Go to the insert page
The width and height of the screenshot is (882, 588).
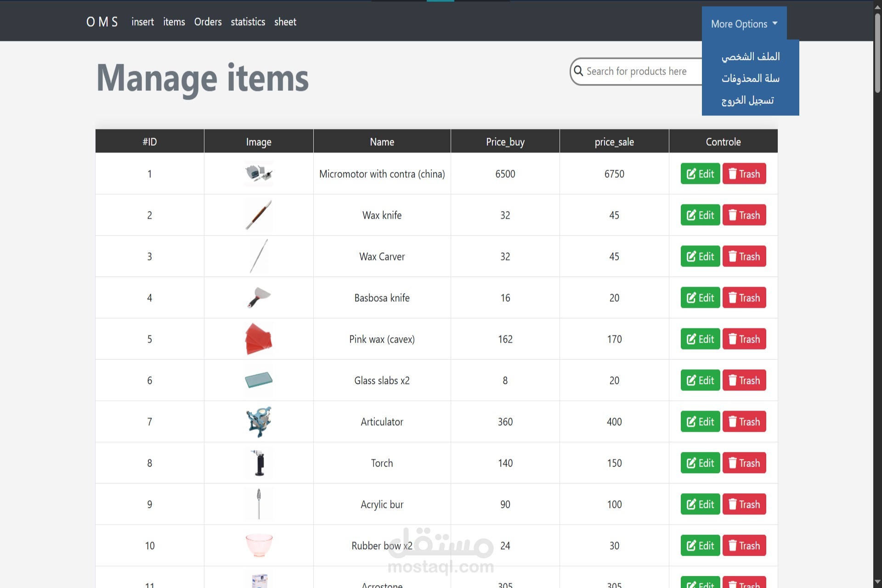point(143,22)
